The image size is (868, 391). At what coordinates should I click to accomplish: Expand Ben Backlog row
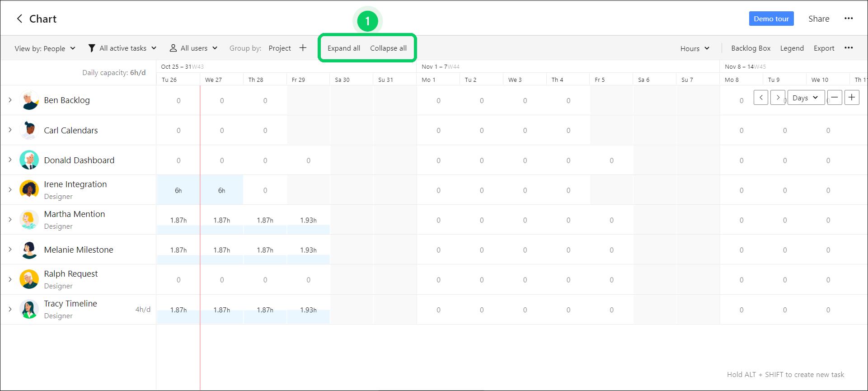pos(10,100)
